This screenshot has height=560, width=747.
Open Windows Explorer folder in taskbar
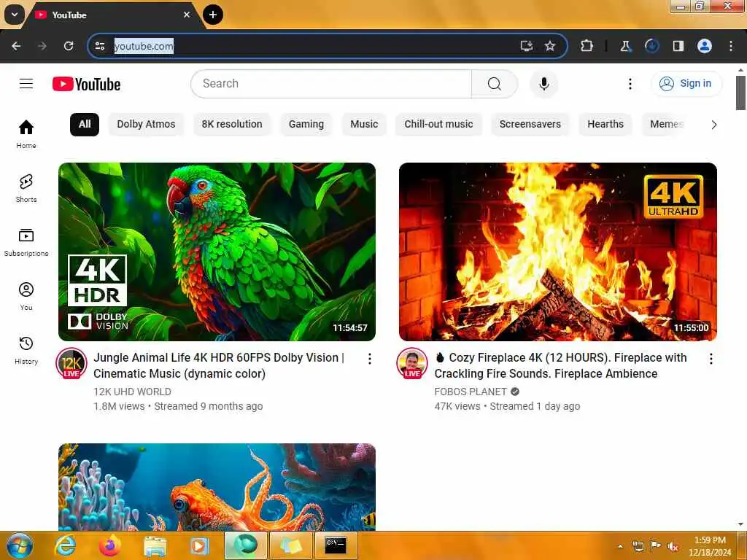(x=155, y=545)
